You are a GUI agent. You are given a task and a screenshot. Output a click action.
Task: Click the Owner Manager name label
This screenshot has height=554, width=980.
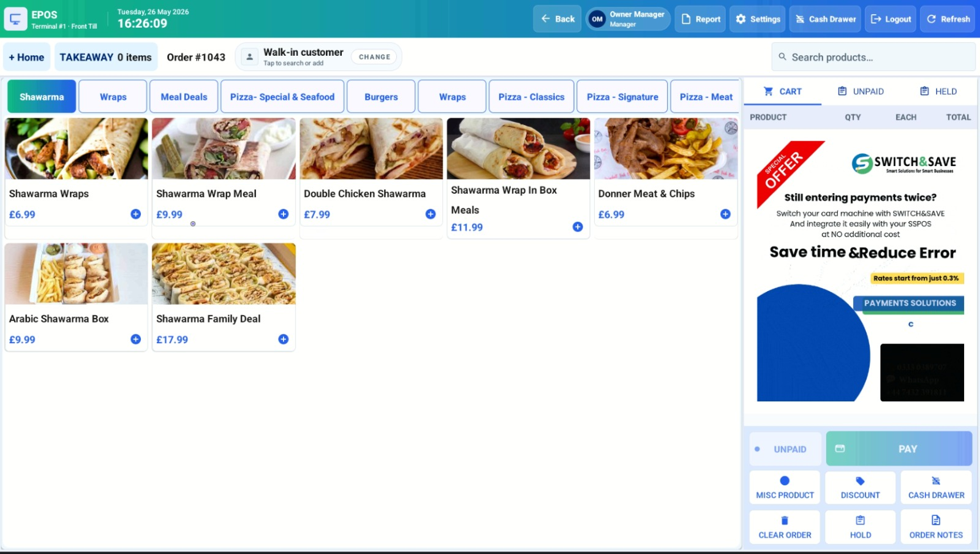click(637, 14)
